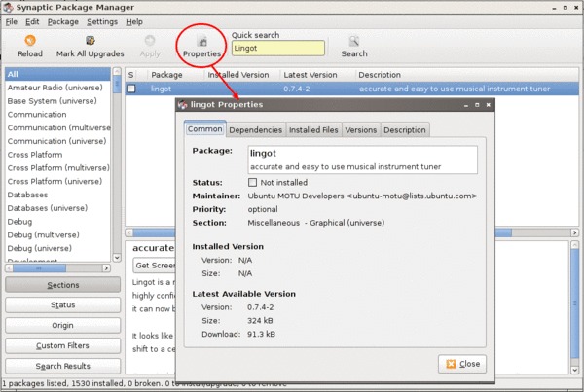Viewport: 584px width, 392px height.
Task: Click the Search Results button
Action: tap(62, 366)
